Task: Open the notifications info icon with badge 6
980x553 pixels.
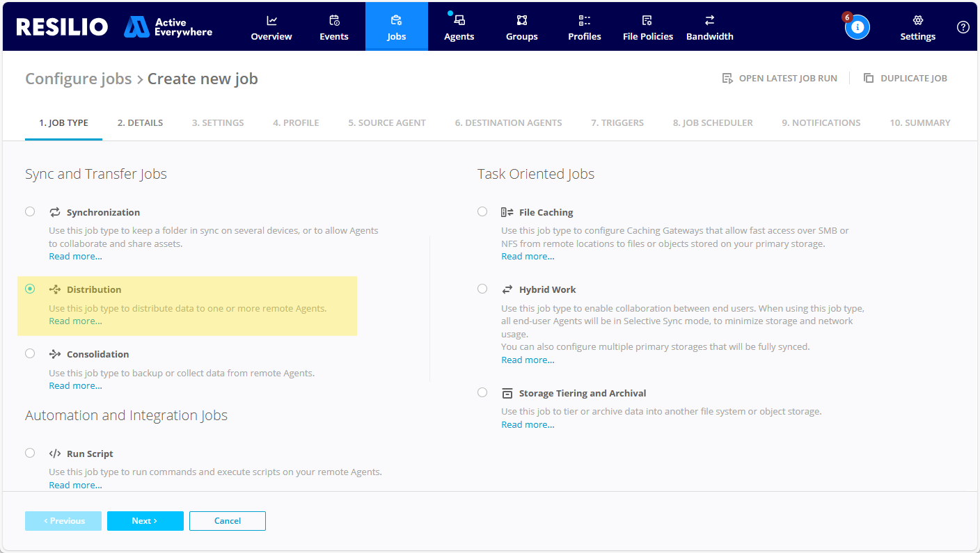Action: click(x=857, y=26)
